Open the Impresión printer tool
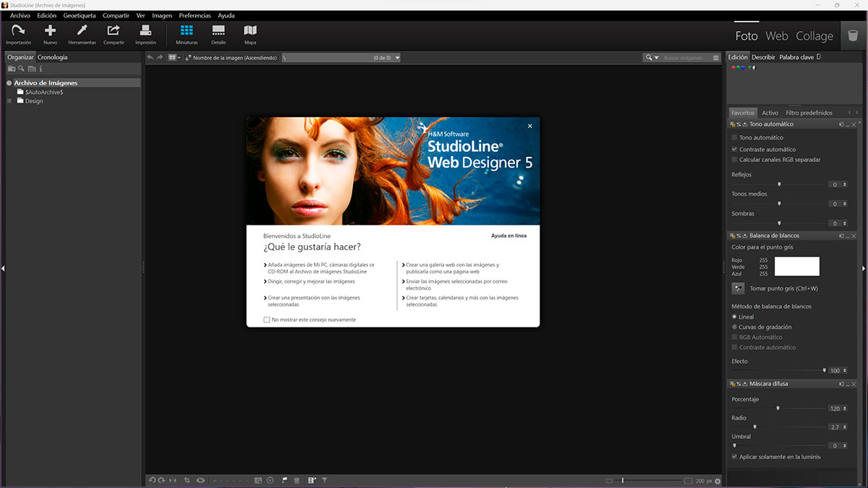 [145, 34]
